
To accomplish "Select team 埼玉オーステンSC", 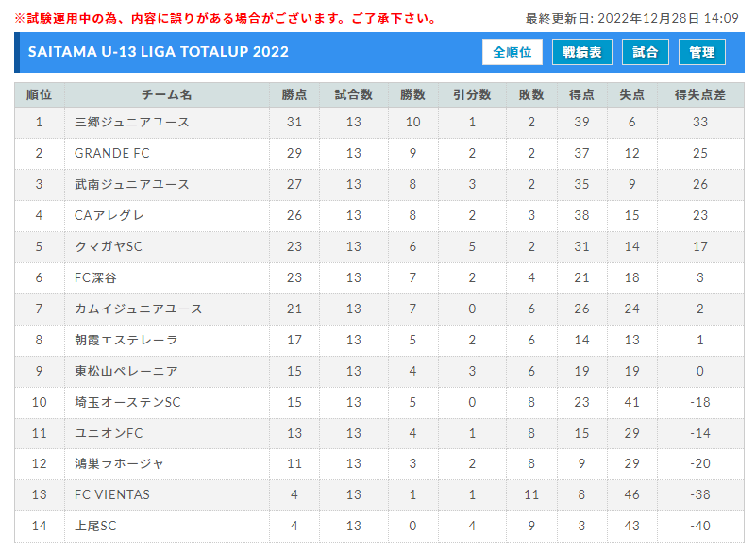I will click(x=127, y=402).
